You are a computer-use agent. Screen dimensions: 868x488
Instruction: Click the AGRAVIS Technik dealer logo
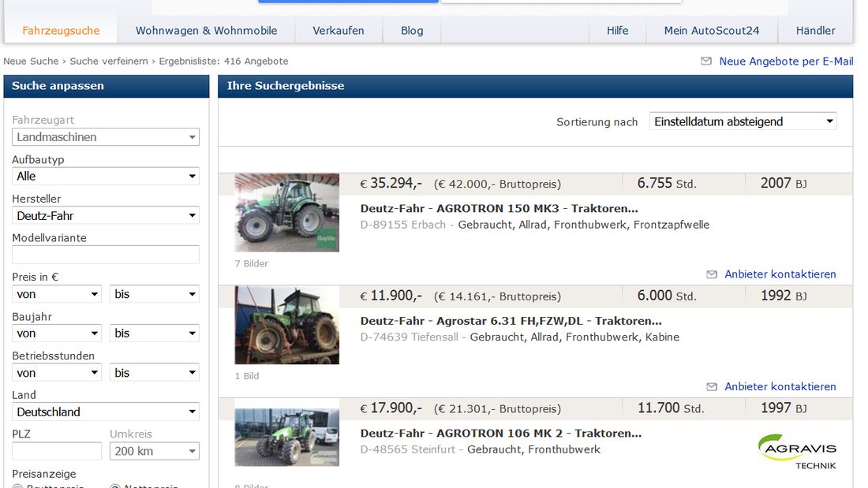coord(797,452)
